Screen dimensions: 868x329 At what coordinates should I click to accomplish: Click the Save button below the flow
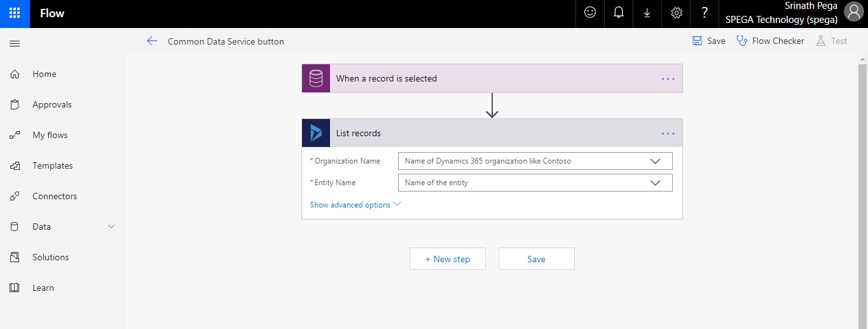[536, 259]
